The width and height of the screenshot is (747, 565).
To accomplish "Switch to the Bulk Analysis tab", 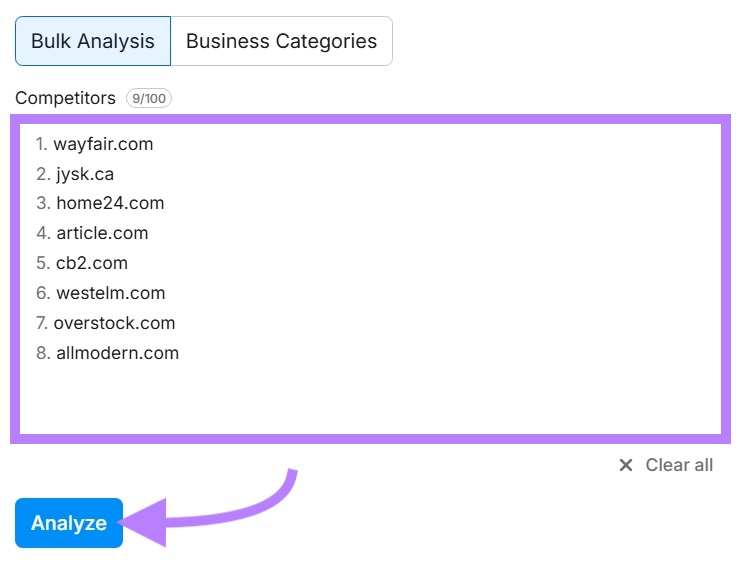I will (93, 41).
